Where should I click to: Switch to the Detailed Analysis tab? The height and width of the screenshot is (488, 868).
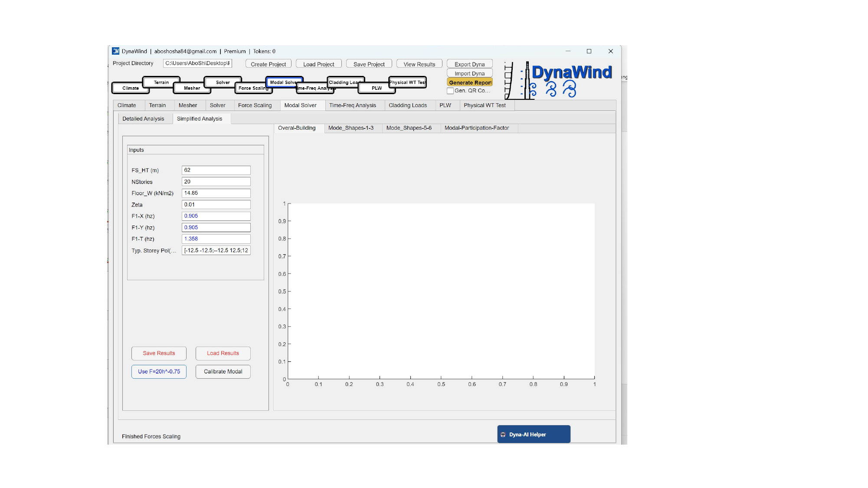[144, 118]
